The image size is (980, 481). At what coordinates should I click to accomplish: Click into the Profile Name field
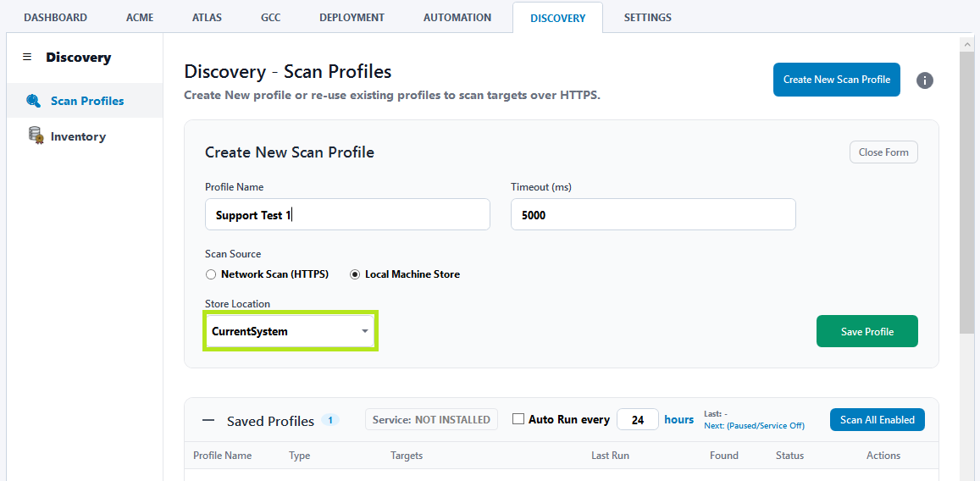[x=347, y=214]
